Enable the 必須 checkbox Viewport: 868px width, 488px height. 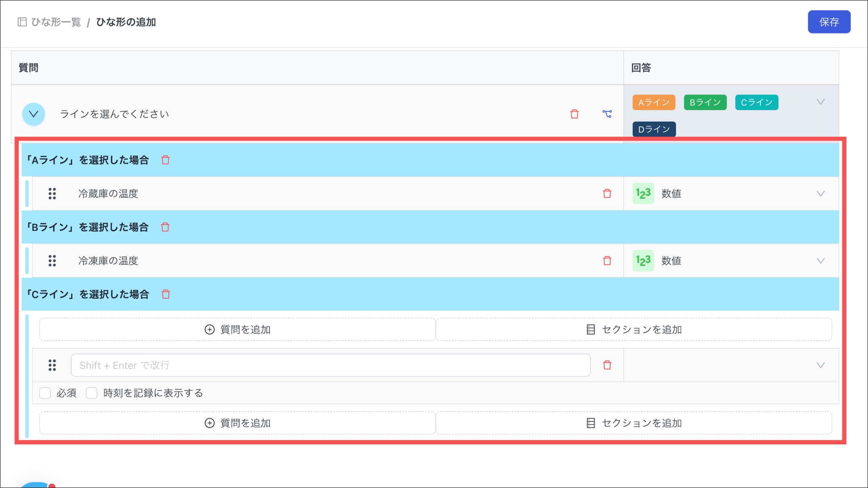pyautogui.click(x=45, y=393)
